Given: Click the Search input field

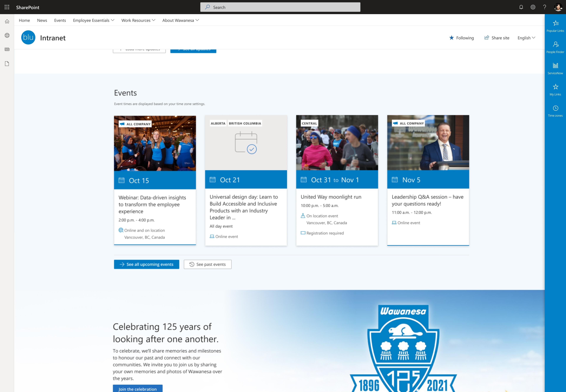Looking at the screenshot, I should (280, 7).
